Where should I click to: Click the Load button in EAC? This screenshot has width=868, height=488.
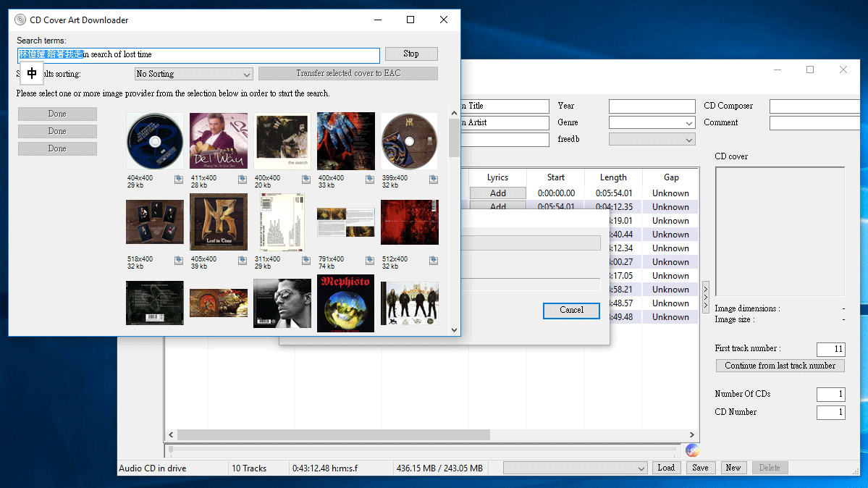666,468
